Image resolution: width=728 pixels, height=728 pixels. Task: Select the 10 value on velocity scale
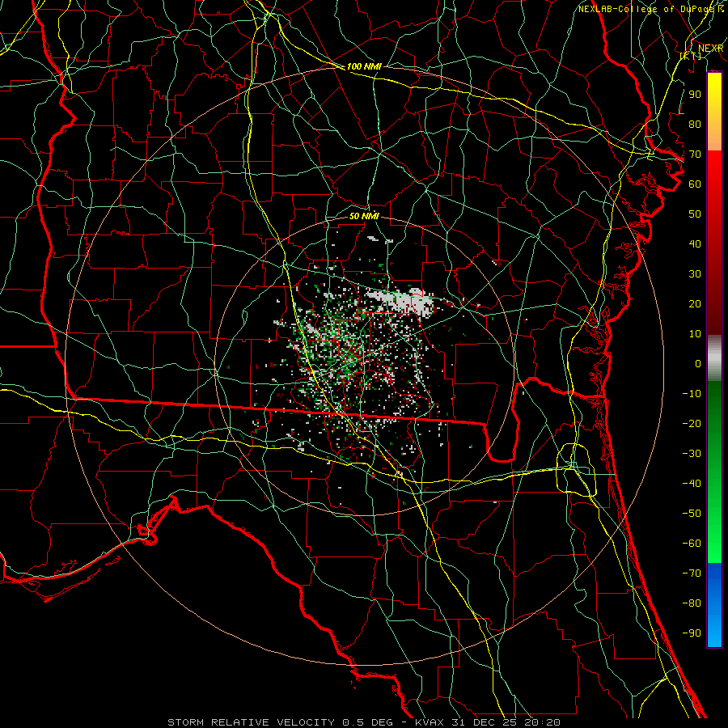[695, 334]
